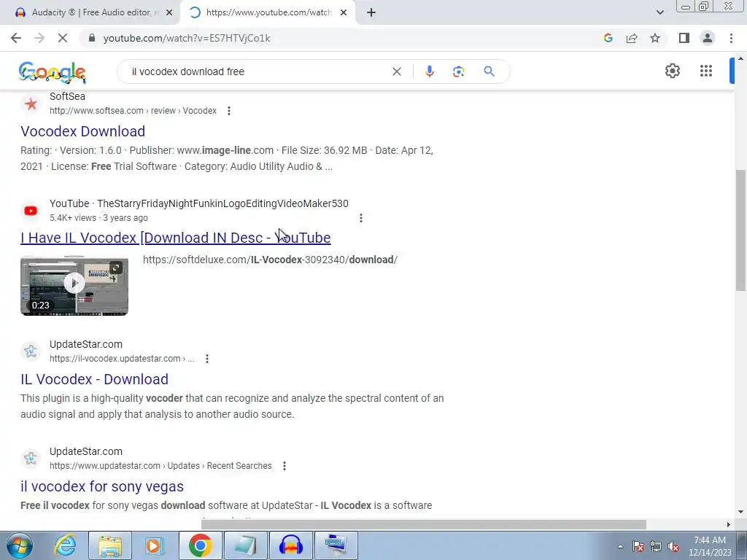The image size is (747, 560).
Task: Open the Google apps grid
Action: point(706,71)
